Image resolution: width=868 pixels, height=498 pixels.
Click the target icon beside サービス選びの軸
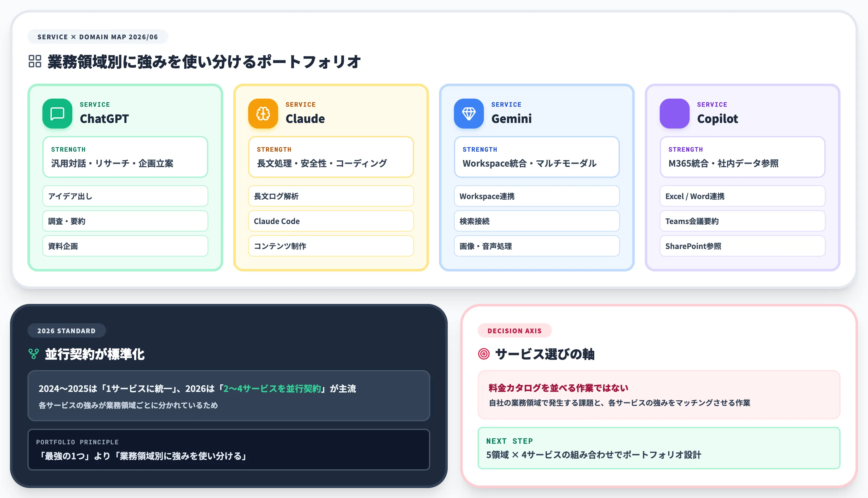pos(484,354)
